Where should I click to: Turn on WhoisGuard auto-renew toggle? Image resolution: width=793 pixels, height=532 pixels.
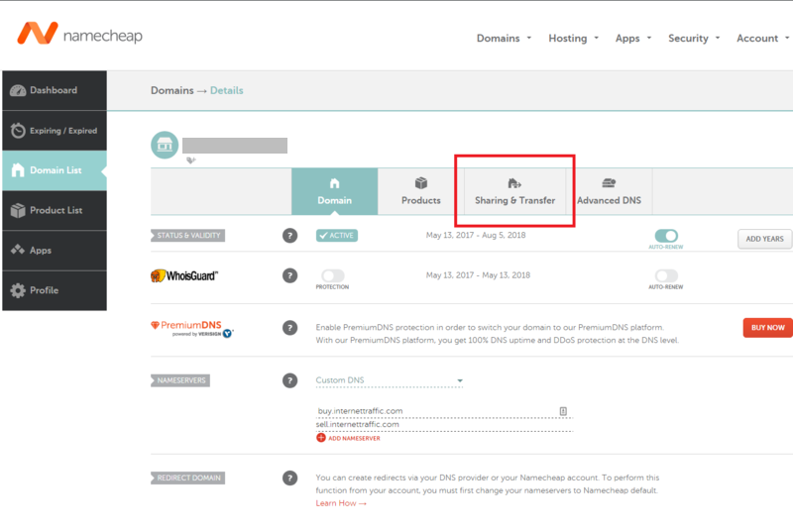666,275
